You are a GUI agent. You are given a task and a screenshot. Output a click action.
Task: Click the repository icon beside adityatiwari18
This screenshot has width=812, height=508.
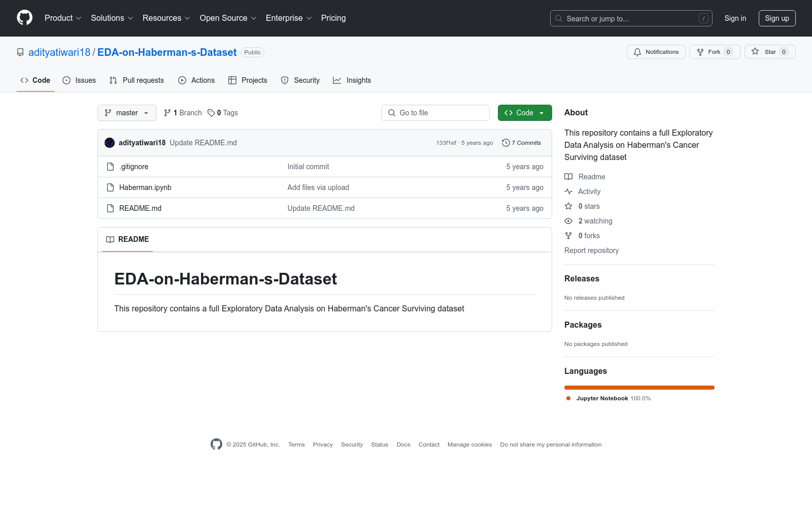click(x=20, y=52)
